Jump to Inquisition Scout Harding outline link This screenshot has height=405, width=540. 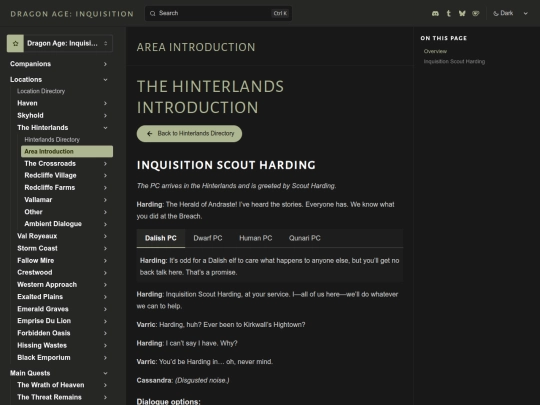(454, 62)
